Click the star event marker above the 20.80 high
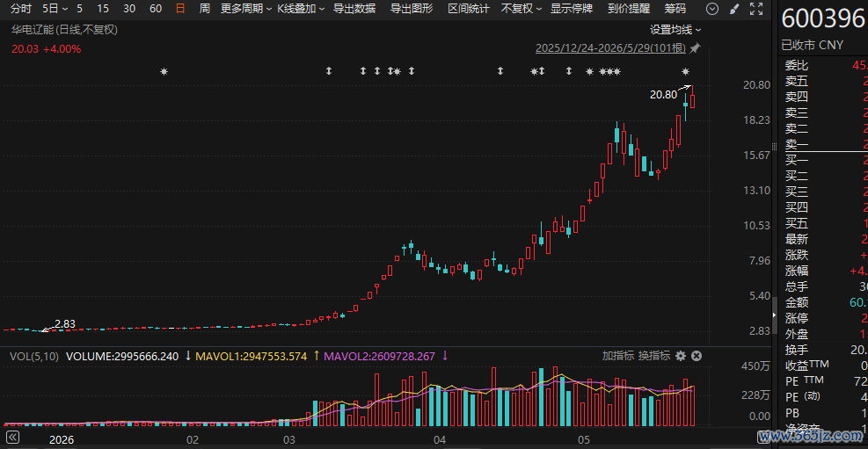The image size is (868, 449). click(685, 71)
